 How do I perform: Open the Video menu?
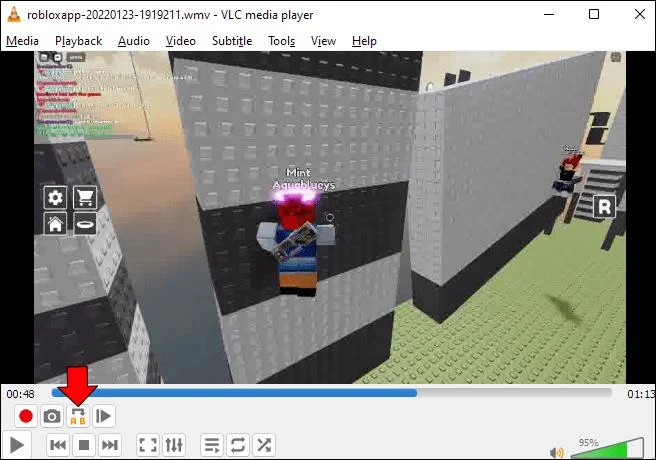(180, 41)
